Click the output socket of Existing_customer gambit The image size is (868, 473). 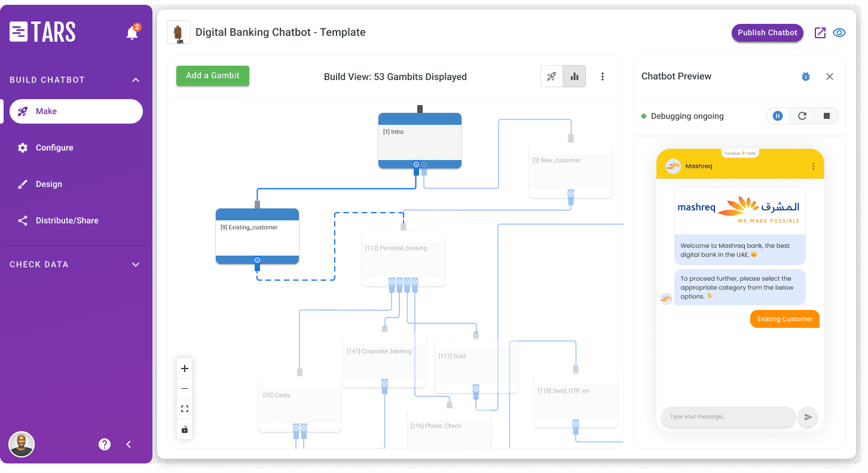[x=257, y=263]
